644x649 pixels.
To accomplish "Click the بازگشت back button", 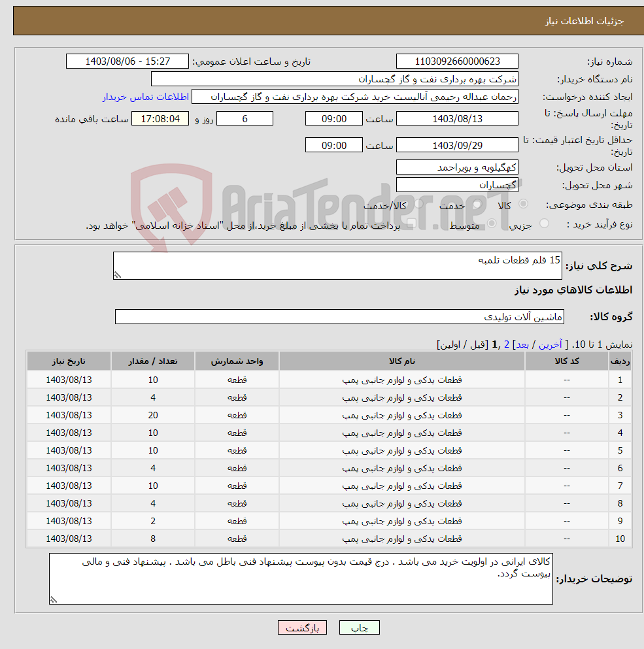I will coord(302,627).
